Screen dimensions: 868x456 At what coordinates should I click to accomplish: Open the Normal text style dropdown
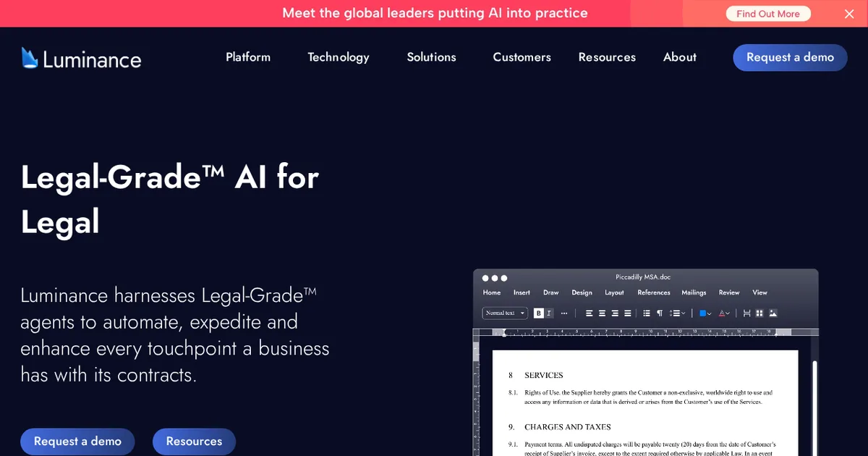pyautogui.click(x=504, y=313)
